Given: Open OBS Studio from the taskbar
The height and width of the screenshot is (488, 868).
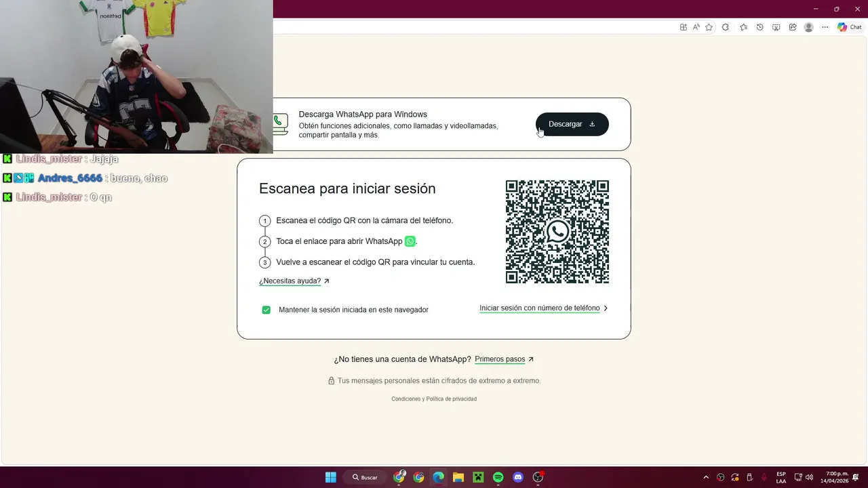Looking at the screenshot, I should (x=538, y=477).
